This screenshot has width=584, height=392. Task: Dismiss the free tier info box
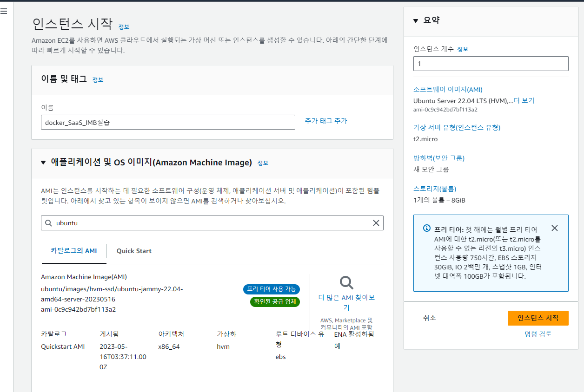pos(554,228)
